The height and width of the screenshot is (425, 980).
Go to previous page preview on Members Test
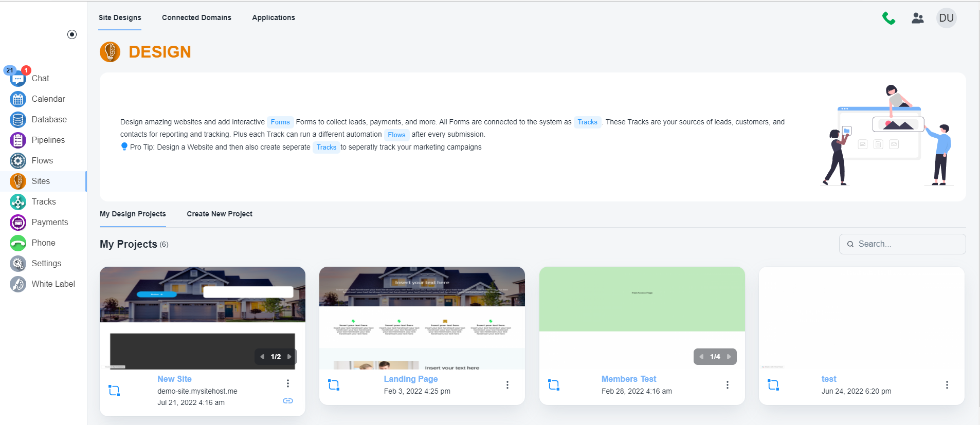tap(701, 357)
